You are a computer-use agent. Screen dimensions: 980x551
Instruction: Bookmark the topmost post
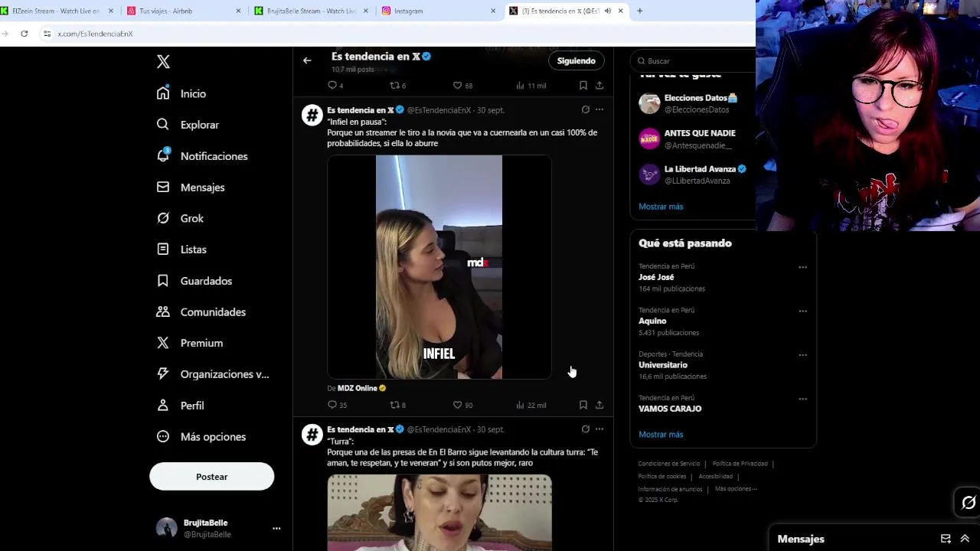point(583,86)
